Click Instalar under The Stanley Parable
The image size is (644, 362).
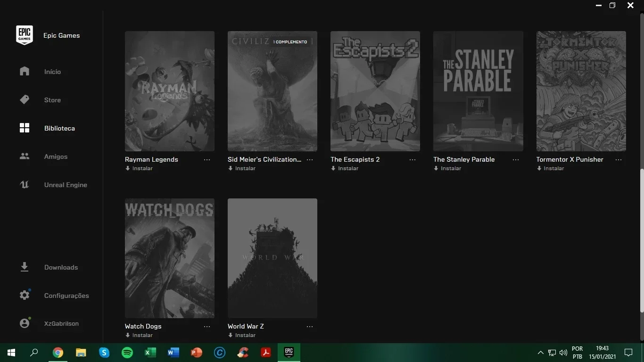[x=447, y=168]
